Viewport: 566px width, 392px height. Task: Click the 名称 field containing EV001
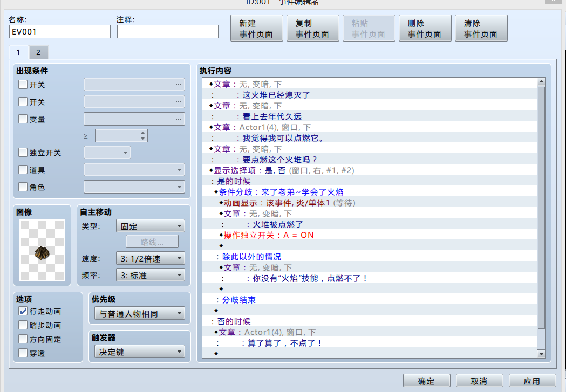(x=60, y=32)
